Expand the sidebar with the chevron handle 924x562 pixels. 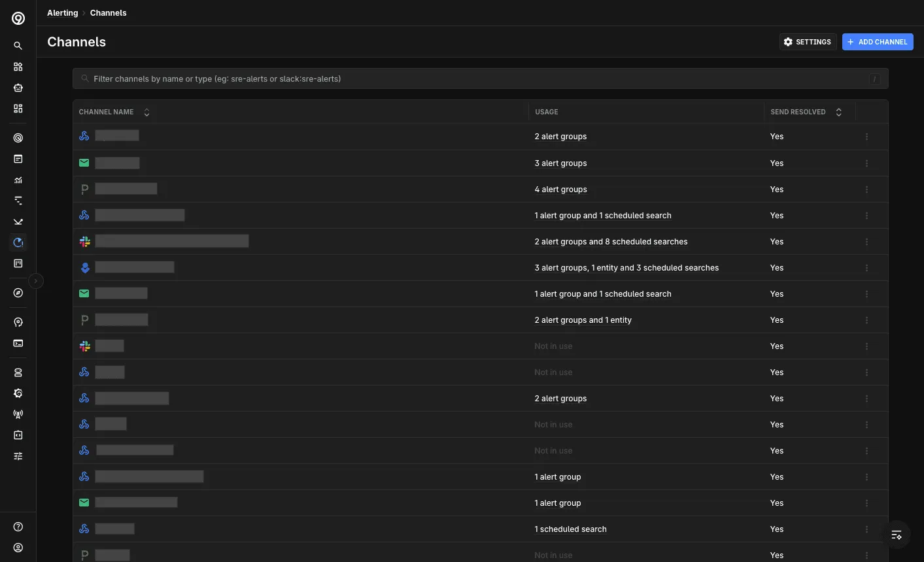[36, 281]
